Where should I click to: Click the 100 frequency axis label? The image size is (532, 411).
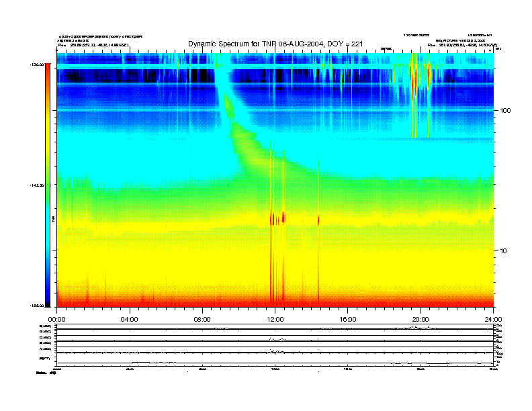click(505, 111)
